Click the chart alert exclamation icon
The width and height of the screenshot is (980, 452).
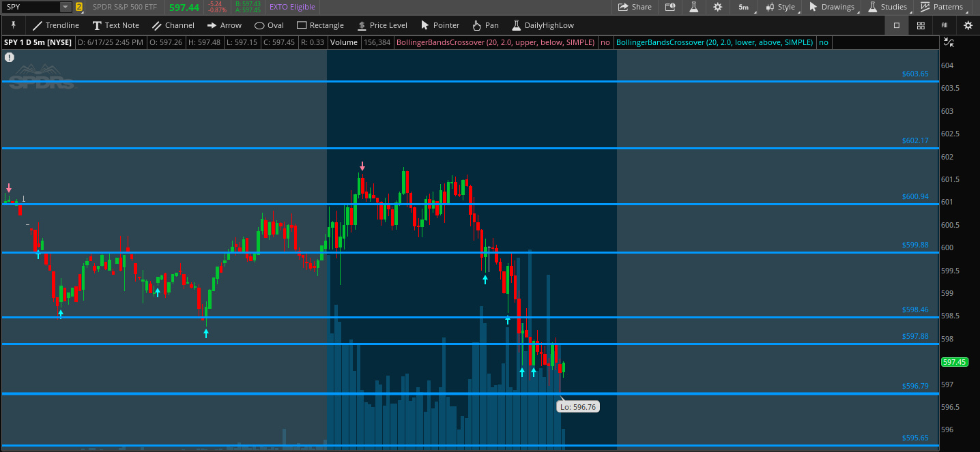pos(9,57)
